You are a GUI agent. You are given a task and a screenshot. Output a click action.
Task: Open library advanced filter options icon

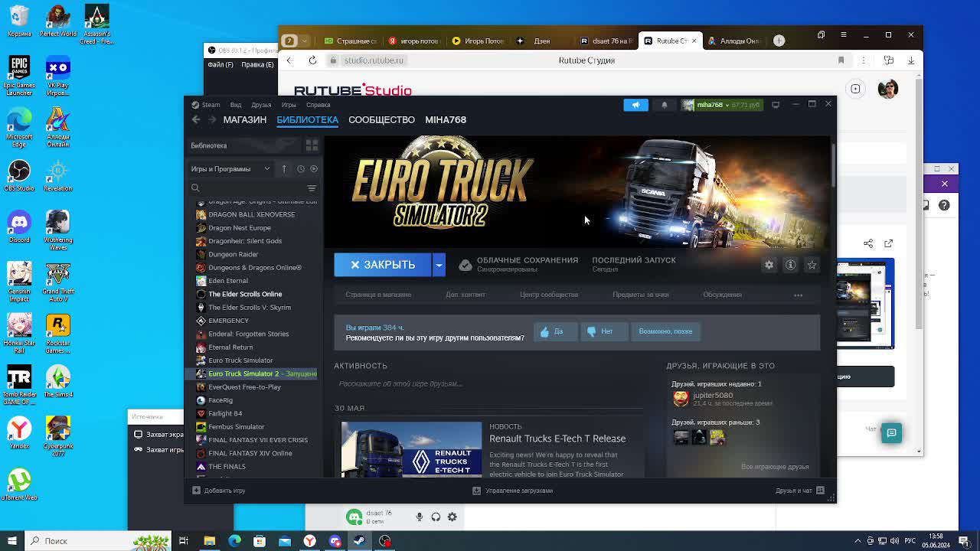tap(312, 188)
